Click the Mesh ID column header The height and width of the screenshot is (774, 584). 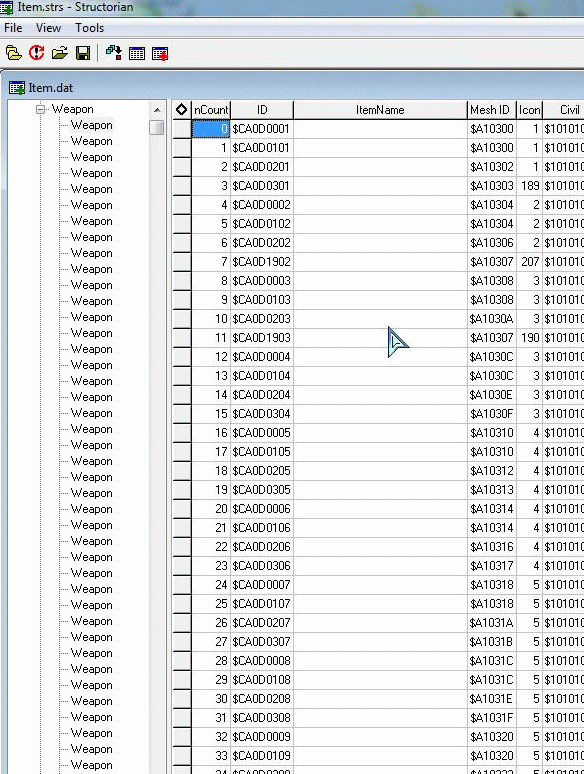[492, 110]
